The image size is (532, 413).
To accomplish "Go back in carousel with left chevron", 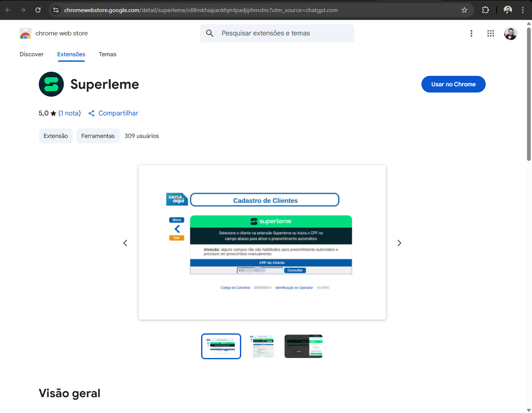I will pos(125,243).
